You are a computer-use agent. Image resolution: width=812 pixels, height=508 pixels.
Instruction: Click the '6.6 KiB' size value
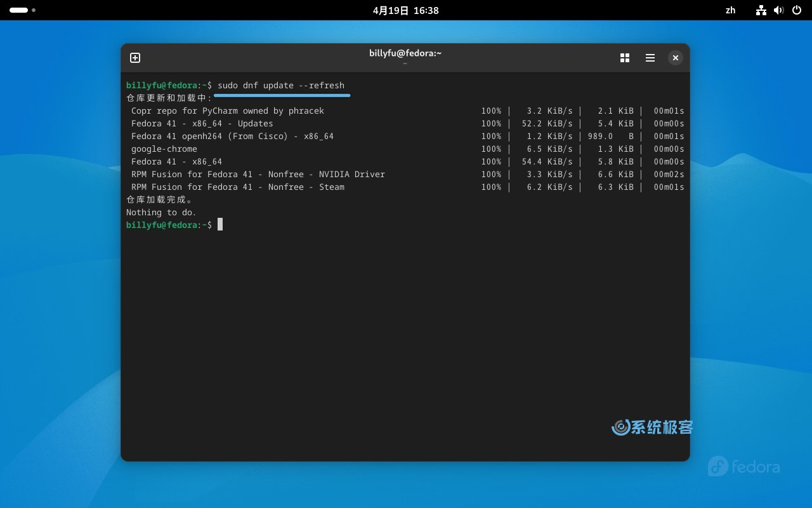[615, 174]
